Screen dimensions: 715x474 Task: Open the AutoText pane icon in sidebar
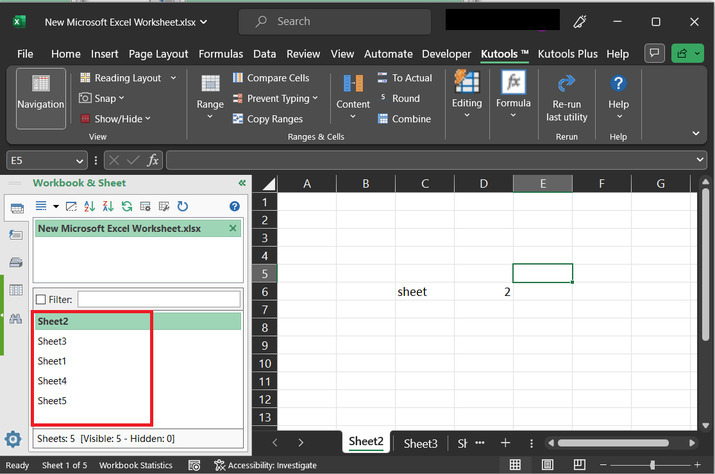(16, 234)
